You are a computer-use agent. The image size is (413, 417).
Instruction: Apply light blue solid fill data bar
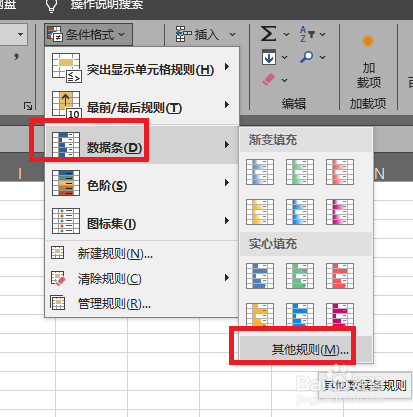click(x=300, y=315)
